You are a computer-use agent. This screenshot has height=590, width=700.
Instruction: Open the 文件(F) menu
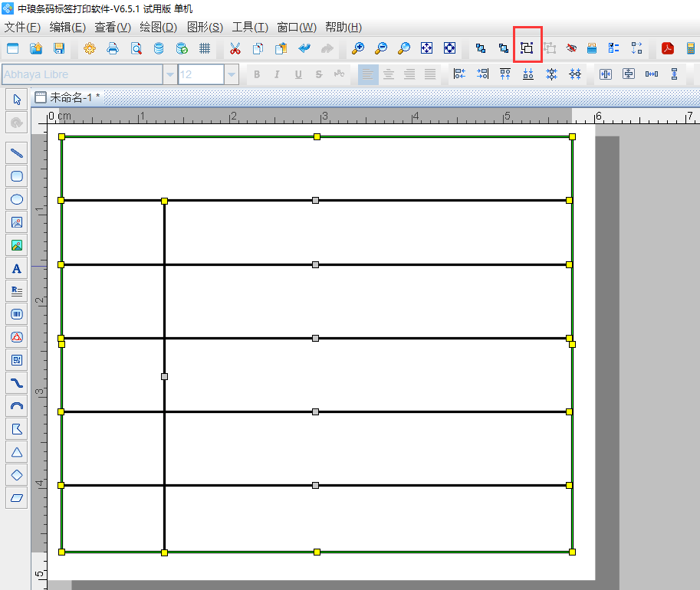click(22, 27)
